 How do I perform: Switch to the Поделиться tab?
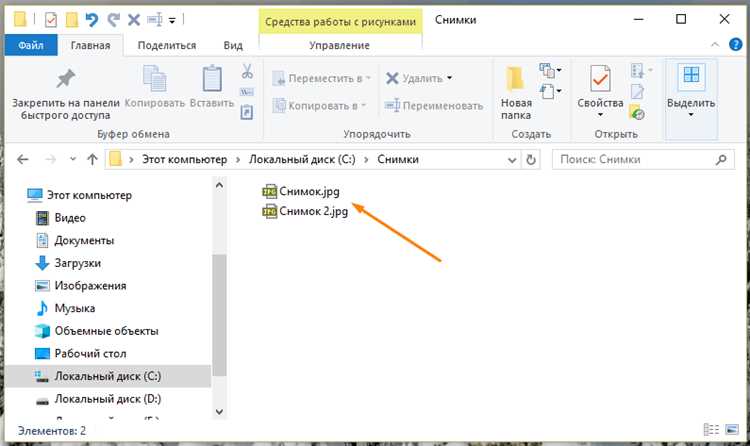point(167,45)
